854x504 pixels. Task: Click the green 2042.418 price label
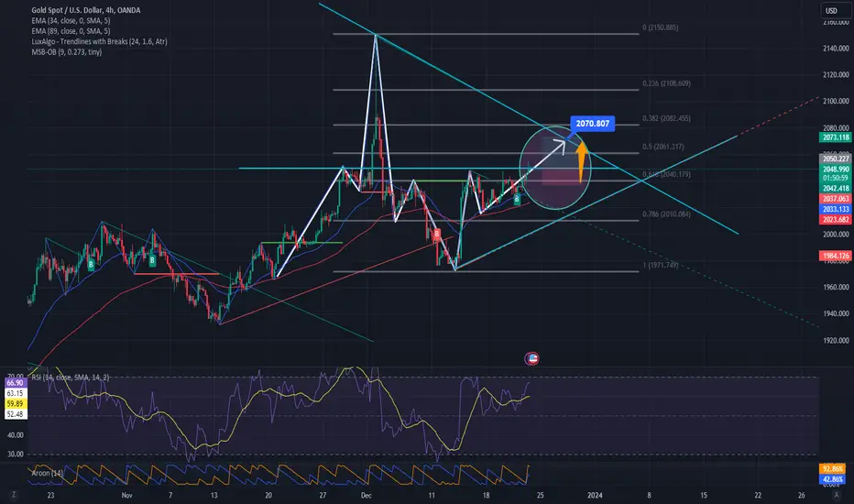point(836,189)
